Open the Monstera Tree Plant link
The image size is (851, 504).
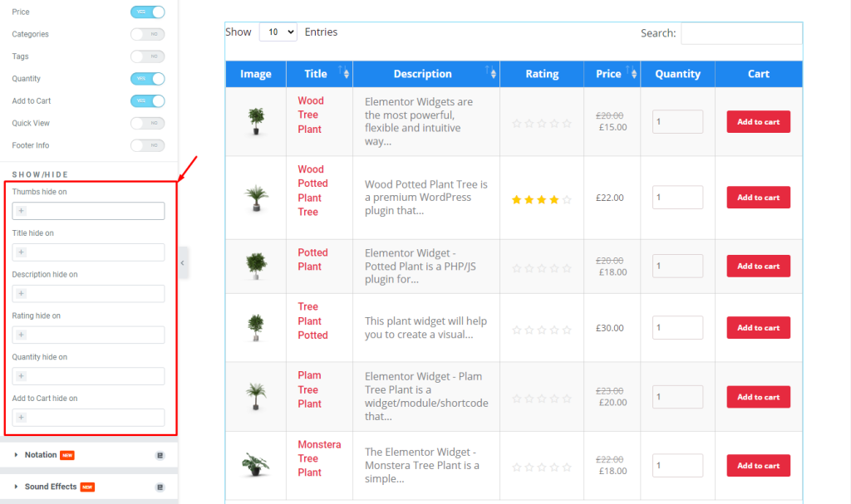319,458
